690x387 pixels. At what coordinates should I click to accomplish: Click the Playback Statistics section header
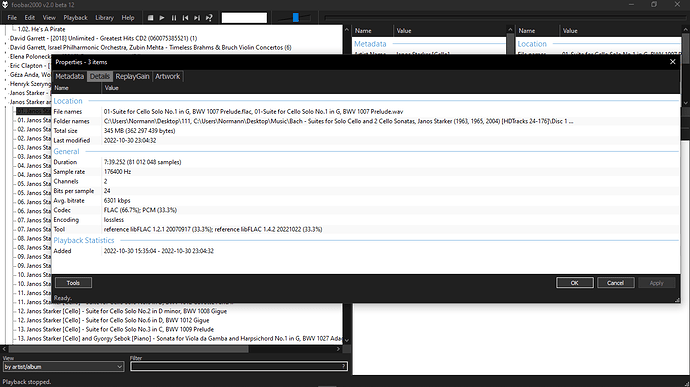[x=84, y=240]
